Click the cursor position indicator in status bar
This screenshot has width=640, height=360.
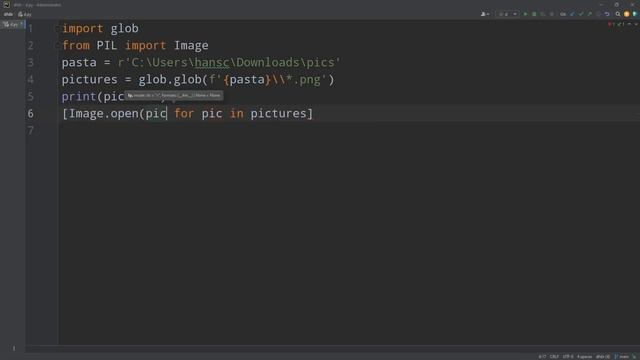coord(542,357)
